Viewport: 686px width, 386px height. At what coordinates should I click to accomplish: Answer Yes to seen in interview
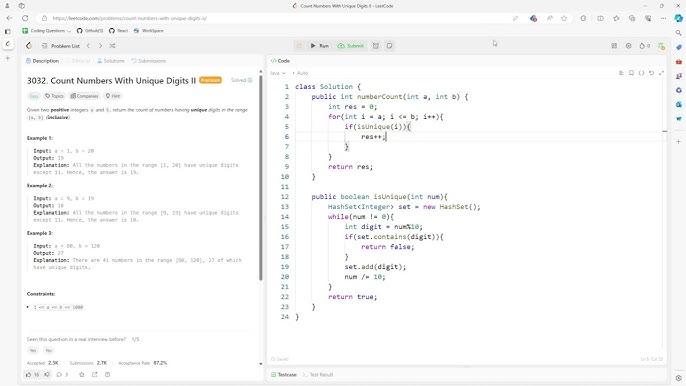[x=33, y=350]
